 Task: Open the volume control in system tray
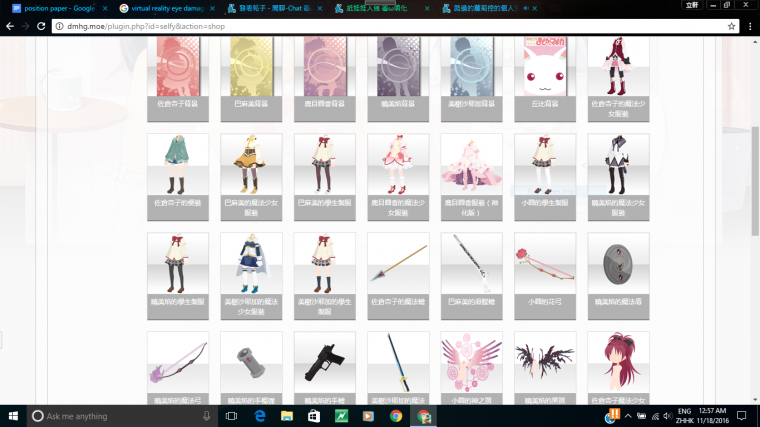668,416
